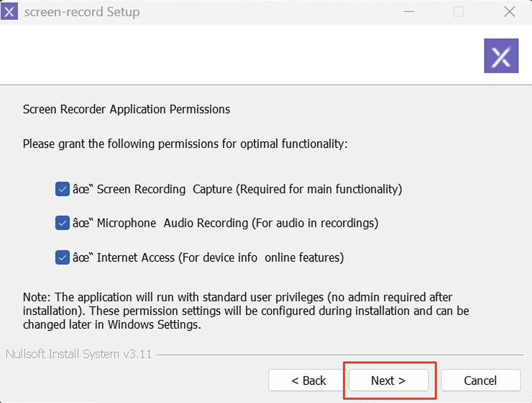Image resolution: width=532 pixels, height=403 pixels.
Task: Click the purple X logo in header
Action: click(x=501, y=56)
